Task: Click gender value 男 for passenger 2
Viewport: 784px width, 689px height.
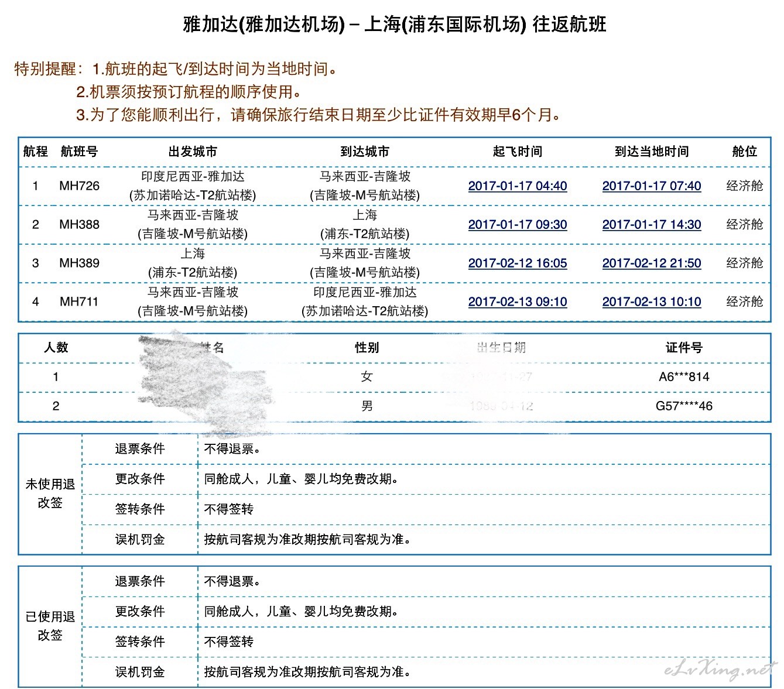Action: 367,406
